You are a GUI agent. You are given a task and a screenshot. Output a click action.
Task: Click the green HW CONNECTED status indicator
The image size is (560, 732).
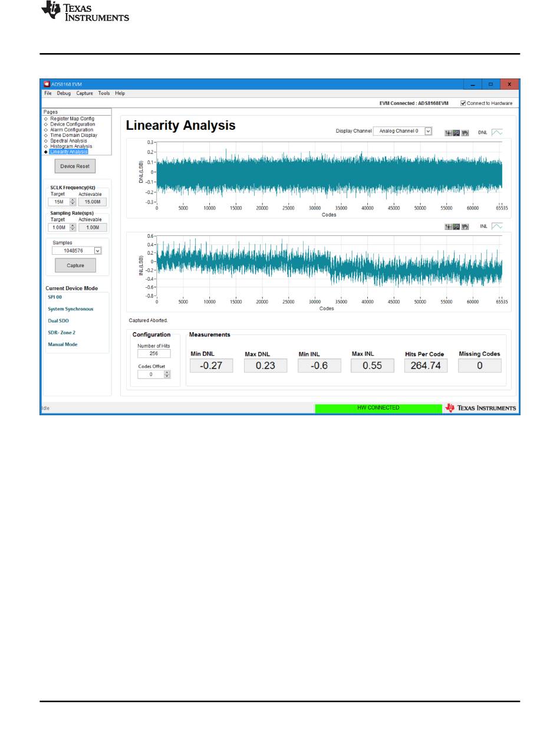coord(378,408)
